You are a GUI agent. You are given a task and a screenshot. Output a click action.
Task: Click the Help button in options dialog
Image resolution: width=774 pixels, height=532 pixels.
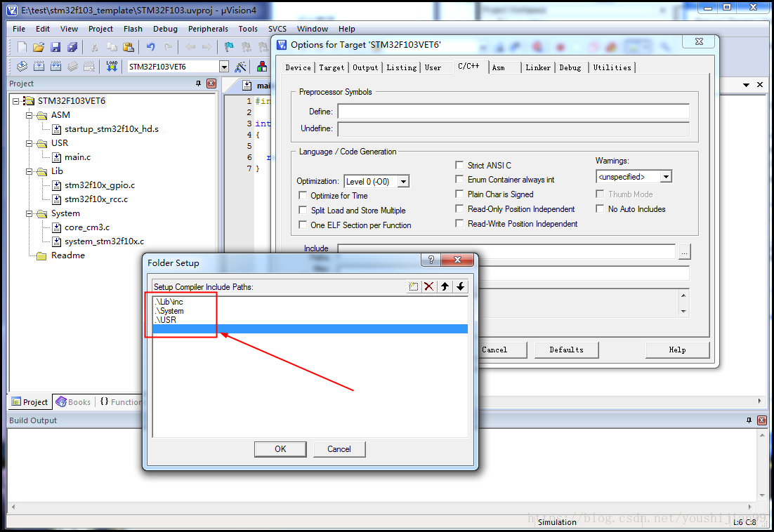pyautogui.click(x=677, y=350)
